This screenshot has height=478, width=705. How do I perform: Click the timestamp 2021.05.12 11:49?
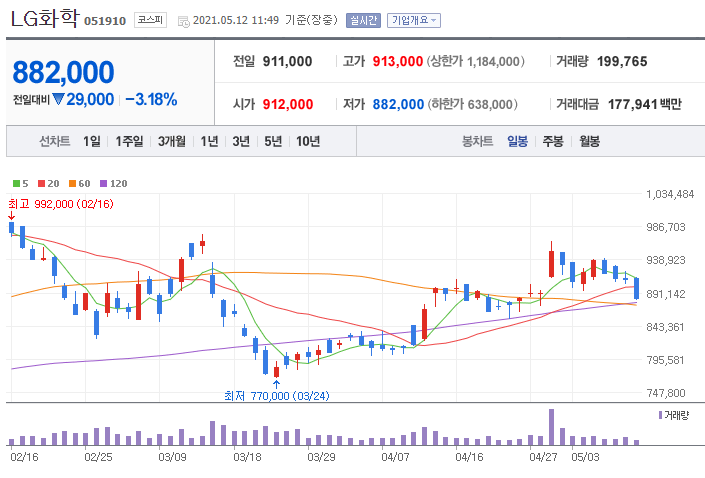tap(236, 20)
